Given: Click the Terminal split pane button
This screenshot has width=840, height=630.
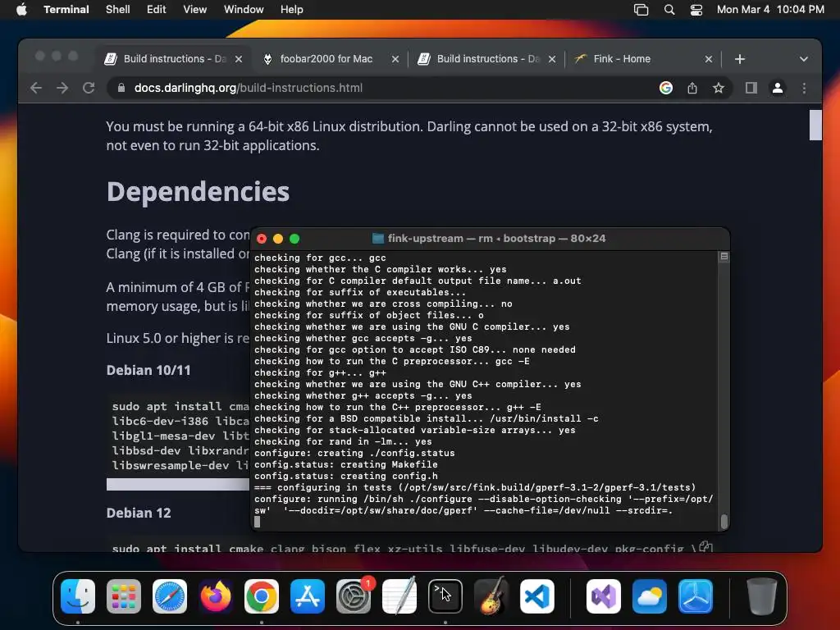Looking at the screenshot, I should [x=724, y=257].
